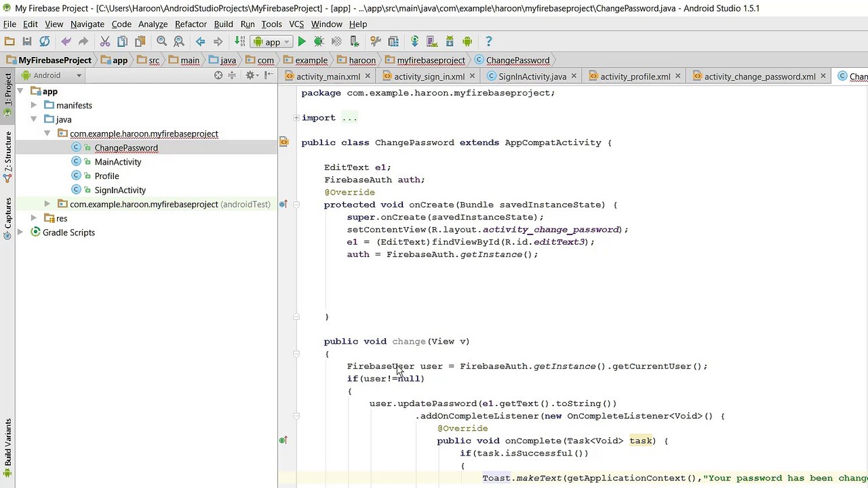
Task: Click the Undo arrow icon
Action: [x=66, y=42]
